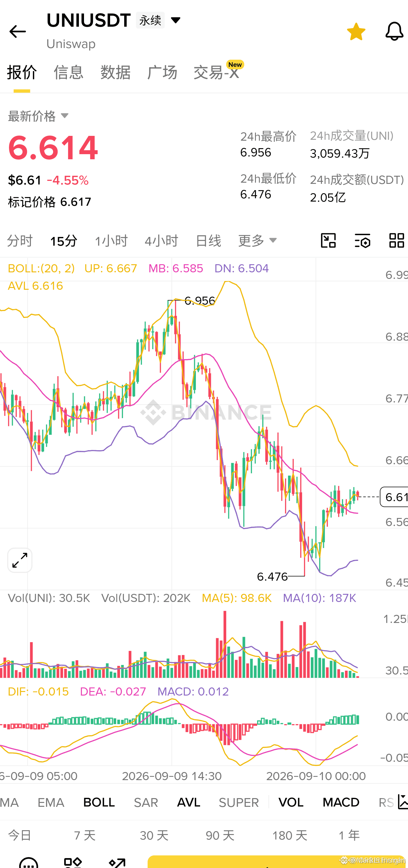
Task: Expand the UNIUSDT contract type dropdown
Action: [175, 20]
